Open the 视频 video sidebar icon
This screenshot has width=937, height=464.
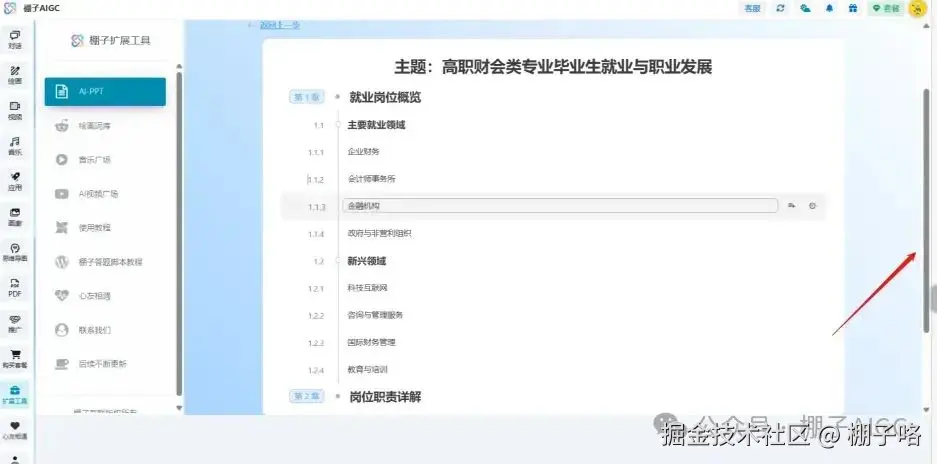click(15, 111)
